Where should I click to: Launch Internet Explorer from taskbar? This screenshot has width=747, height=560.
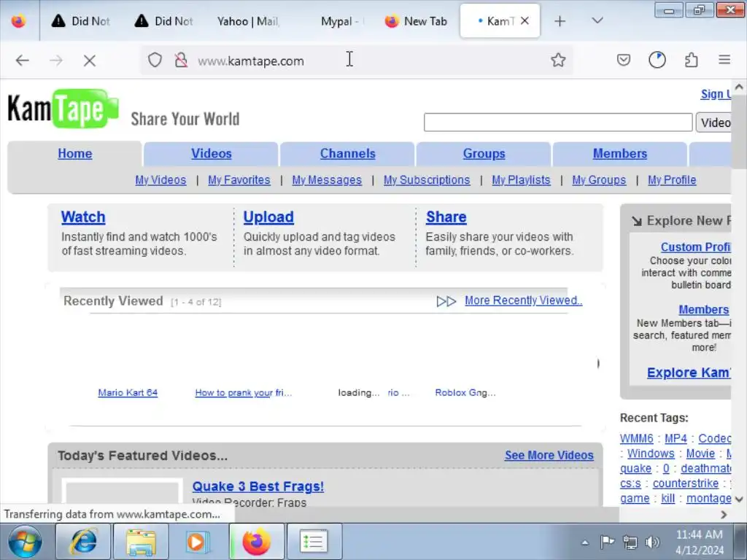(83, 542)
